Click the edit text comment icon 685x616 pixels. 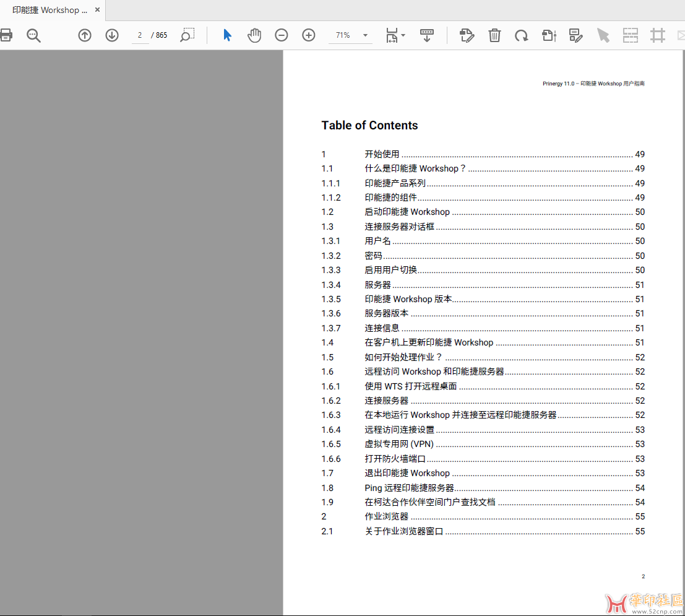point(467,35)
